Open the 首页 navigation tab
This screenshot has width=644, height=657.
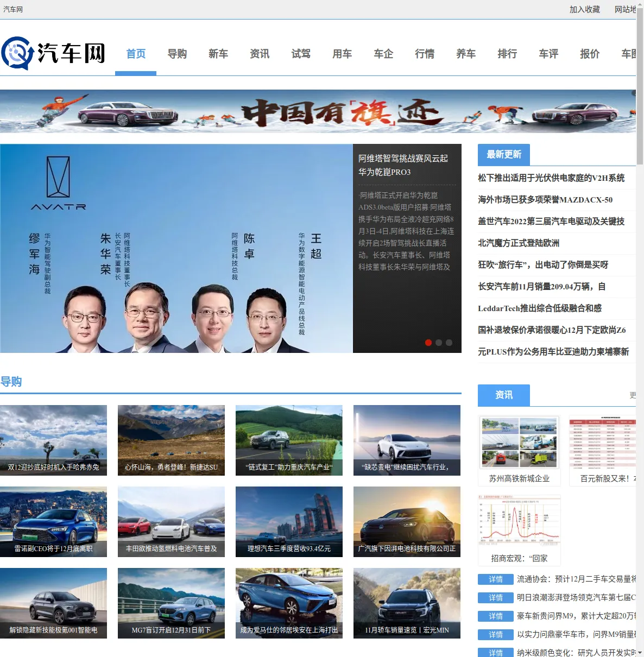[x=136, y=54]
